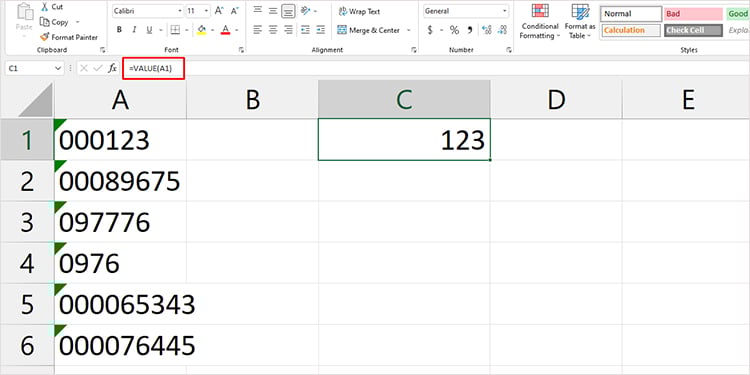Expand Merge & Center options arrow
This screenshot has height=375, width=750.
coord(408,30)
